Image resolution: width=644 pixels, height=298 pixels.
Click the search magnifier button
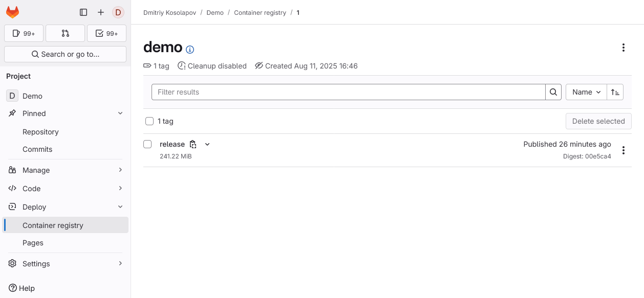pos(553,92)
